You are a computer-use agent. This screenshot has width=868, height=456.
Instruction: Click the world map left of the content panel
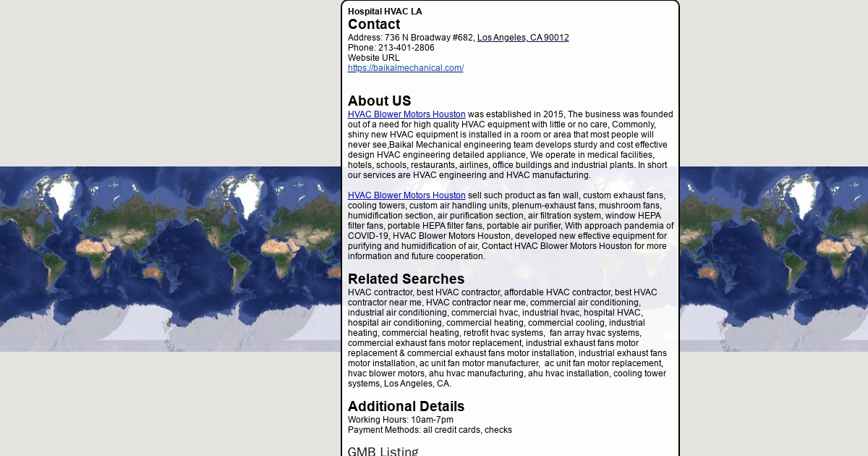click(x=170, y=259)
